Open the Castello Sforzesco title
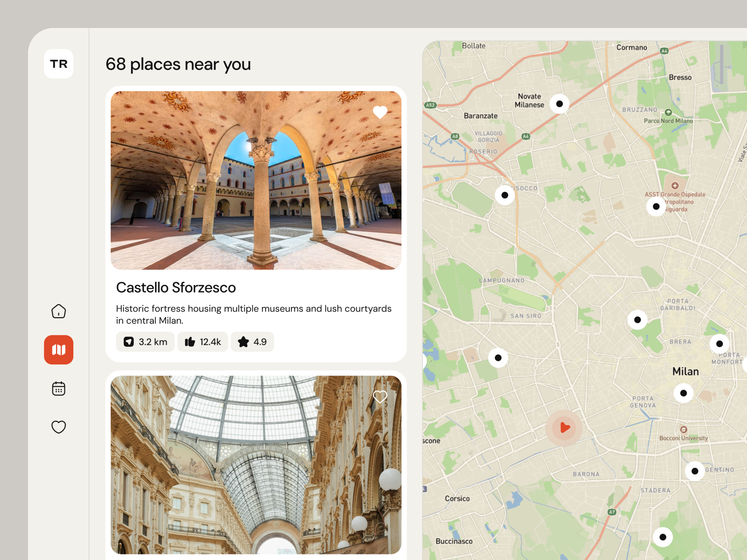The width and height of the screenshot is (747, 560). [176, 288]
